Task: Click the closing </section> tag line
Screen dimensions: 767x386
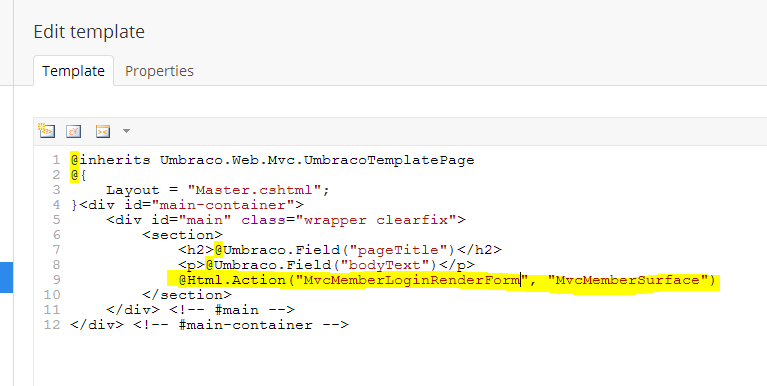Action: [187, 295]
